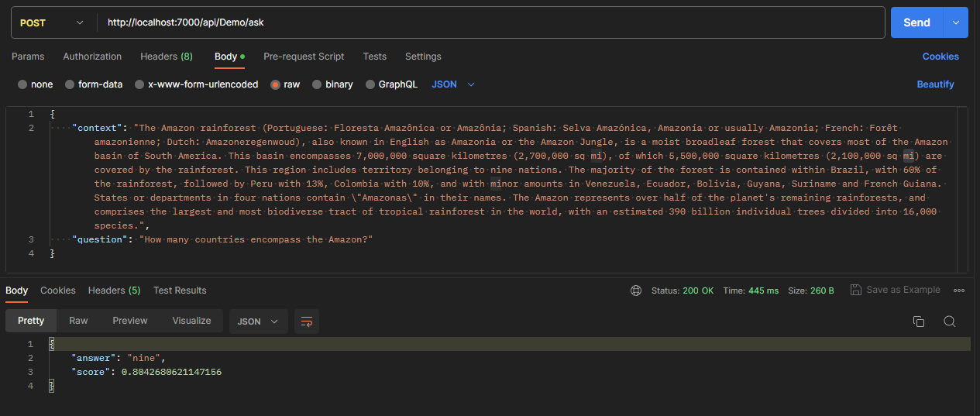Expand the JSON body format dropdown
The width and height of the screenshot is (980, 416).
coord(453,84)
